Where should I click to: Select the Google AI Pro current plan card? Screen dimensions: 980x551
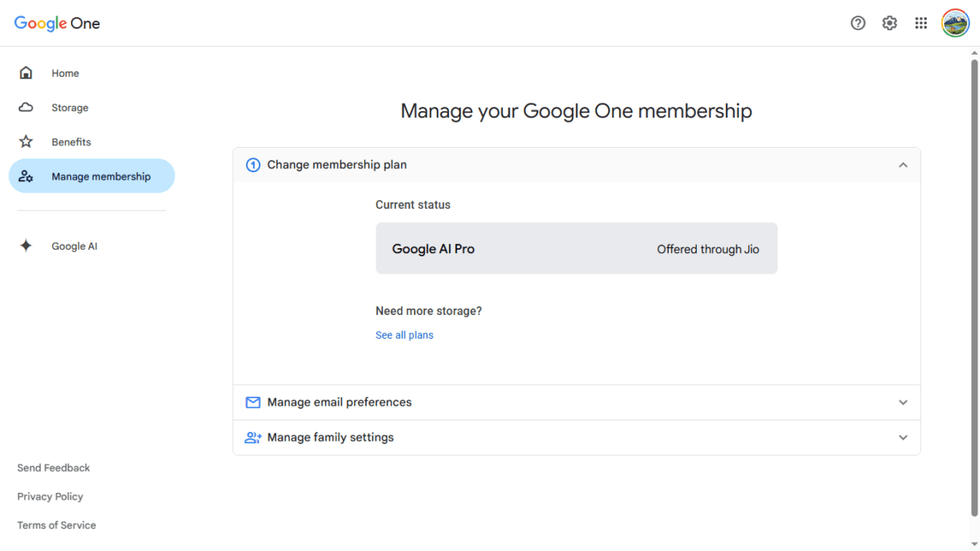tap(576, 248)
